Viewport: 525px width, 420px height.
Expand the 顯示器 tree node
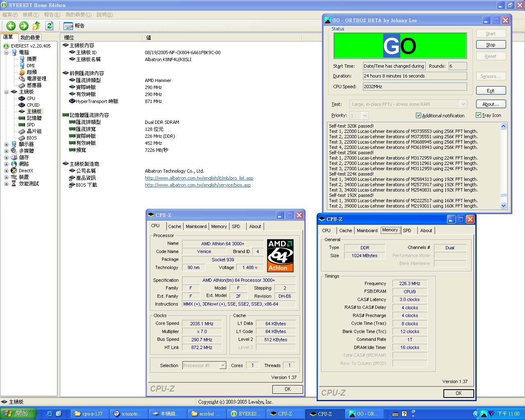point(6,144)
